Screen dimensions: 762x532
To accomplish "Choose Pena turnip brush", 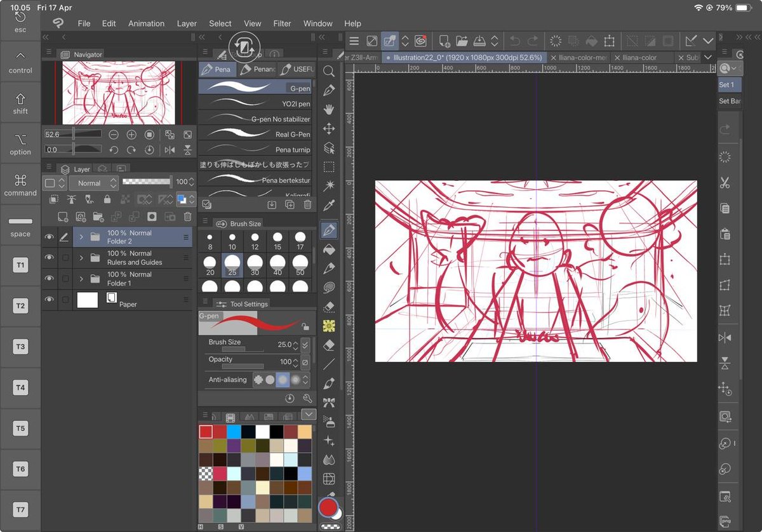I will [255, 149].
